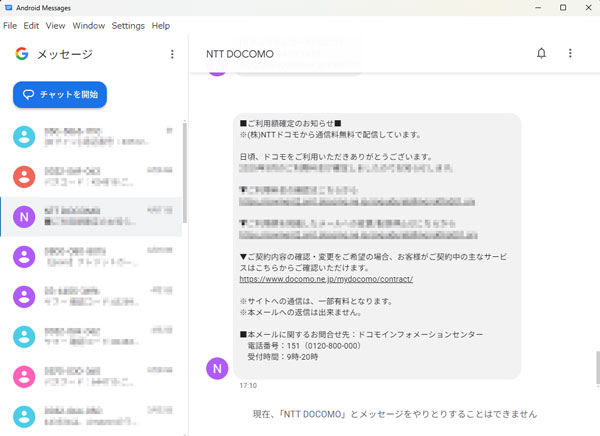Open the Edit menu
The height and width of the screenshot is (436, 600).
point(31,26)
